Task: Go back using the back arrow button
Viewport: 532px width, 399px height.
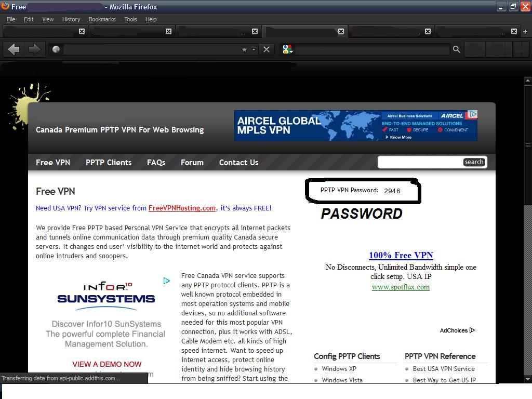Action: tap(14, 49)
